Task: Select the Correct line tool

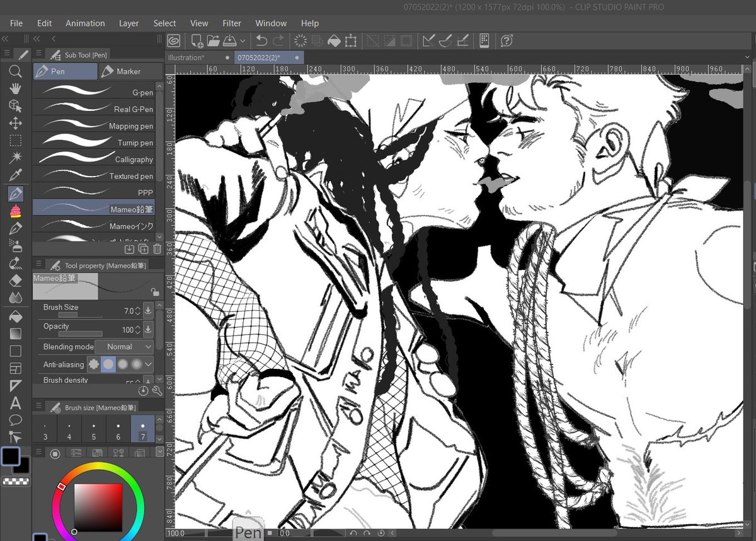Action: coord(16,436)
